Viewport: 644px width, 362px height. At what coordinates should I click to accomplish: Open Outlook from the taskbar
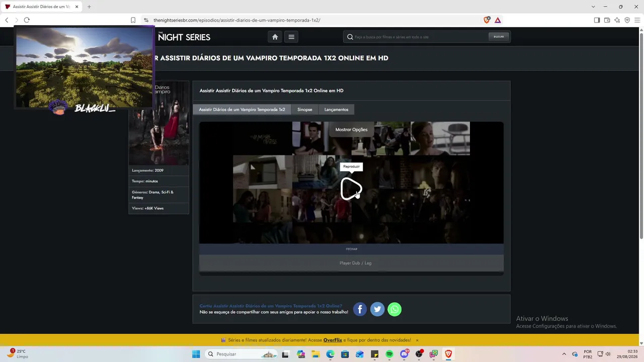[x=360, y=354]
